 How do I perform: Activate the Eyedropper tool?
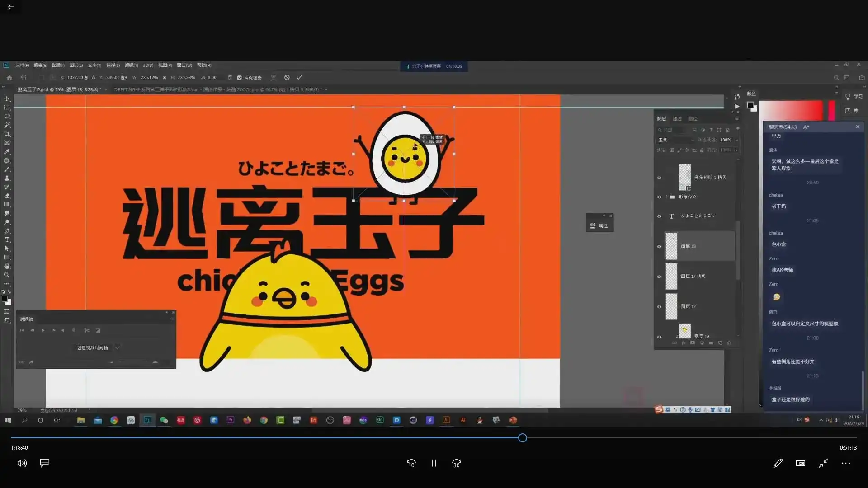click(x=7, y=151)
